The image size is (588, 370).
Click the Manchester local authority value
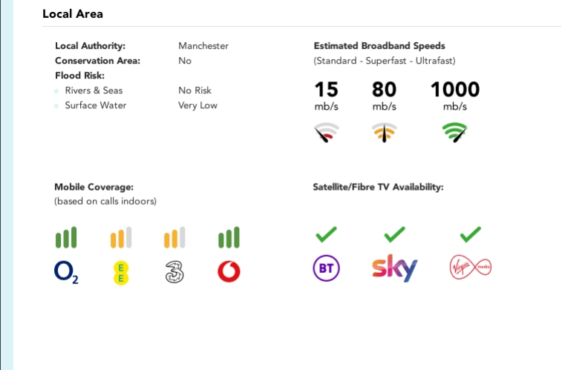click(203, 46)
